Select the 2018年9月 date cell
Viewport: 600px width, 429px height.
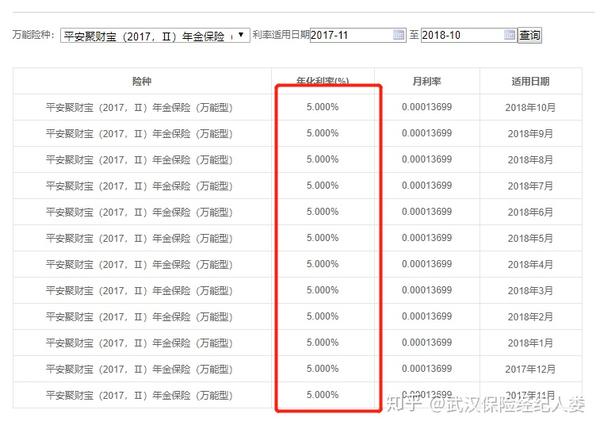[530, 134]
